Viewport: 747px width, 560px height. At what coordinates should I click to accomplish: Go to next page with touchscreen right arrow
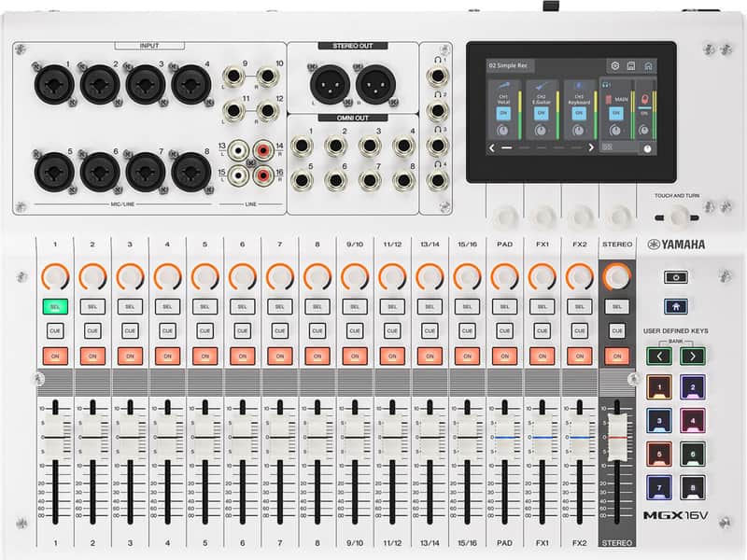coord(591,147)
